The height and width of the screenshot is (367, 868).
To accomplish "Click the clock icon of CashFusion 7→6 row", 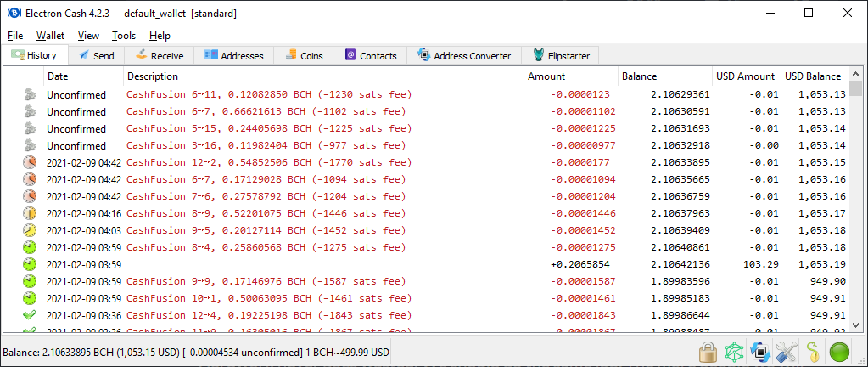I will pos(30,197).
